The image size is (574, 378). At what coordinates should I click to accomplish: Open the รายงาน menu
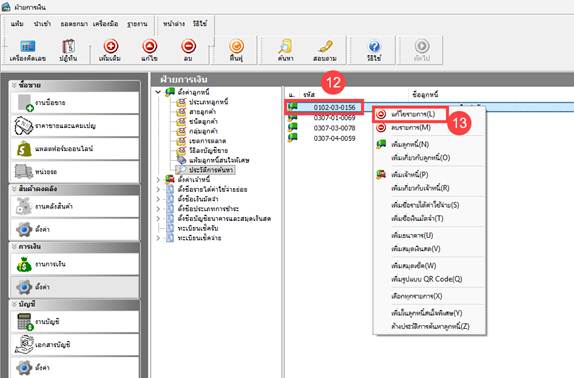[137, 24]
